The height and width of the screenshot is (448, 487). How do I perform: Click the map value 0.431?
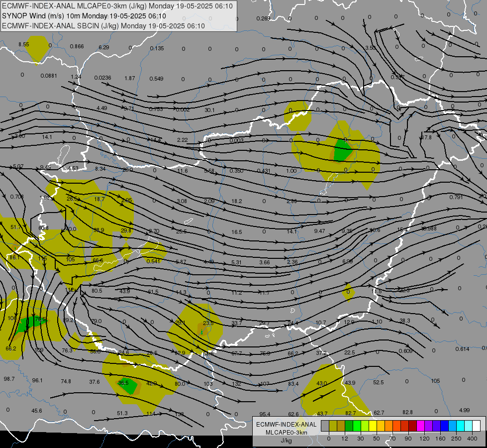[264, 171]
